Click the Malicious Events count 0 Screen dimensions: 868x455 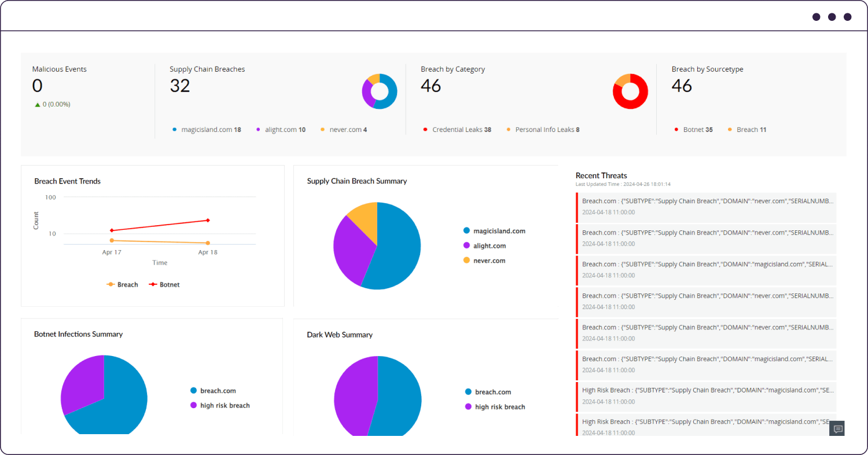point(37,86)
